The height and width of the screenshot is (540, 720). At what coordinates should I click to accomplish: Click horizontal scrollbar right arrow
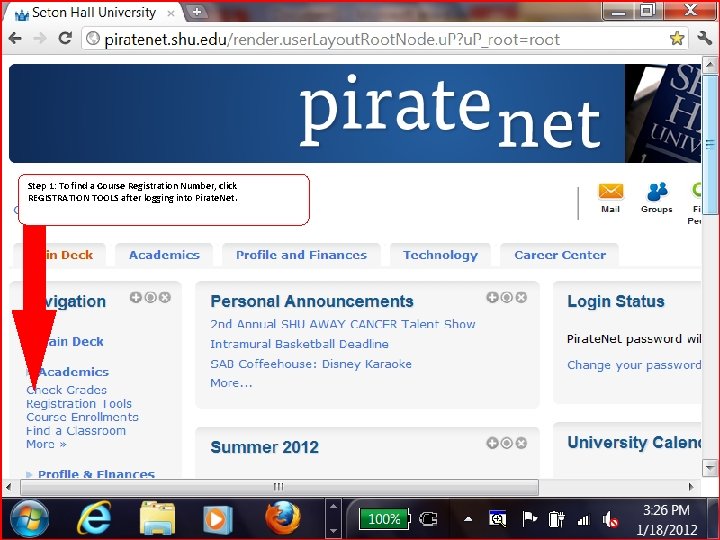[x=692, y=486]
